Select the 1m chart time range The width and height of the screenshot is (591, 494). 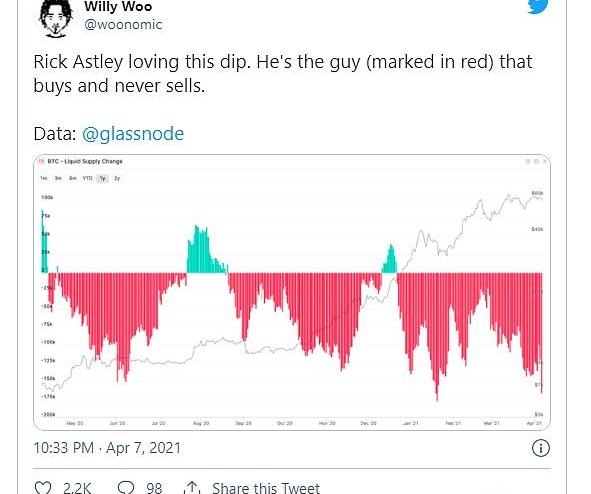44,178
